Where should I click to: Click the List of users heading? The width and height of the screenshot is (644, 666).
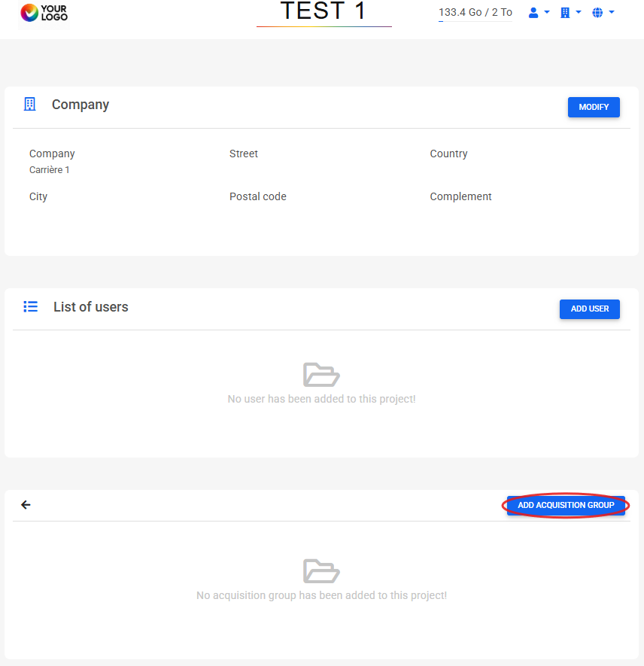click(x=90, y=307)
